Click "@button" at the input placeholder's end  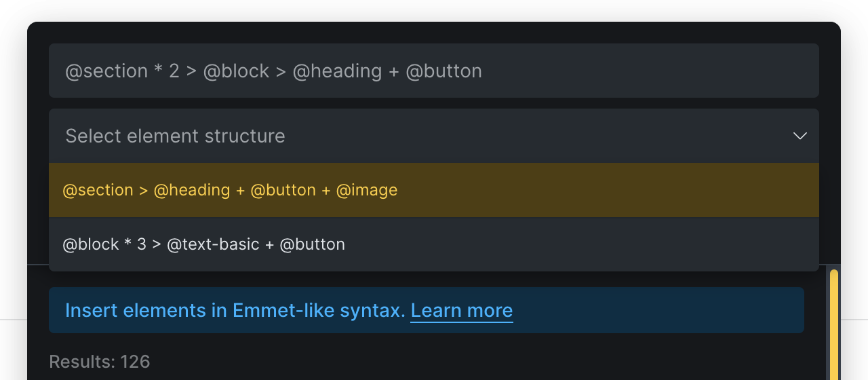443,71
